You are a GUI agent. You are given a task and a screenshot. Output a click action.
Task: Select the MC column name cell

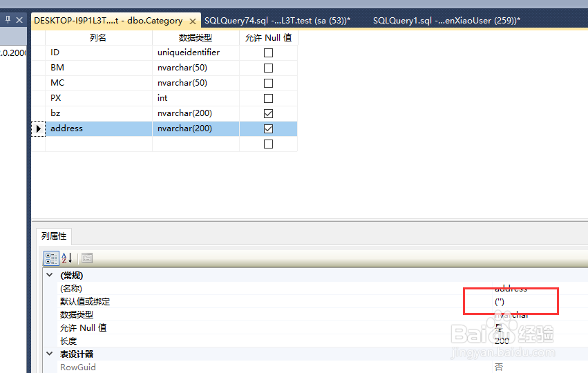coord(99,83)
